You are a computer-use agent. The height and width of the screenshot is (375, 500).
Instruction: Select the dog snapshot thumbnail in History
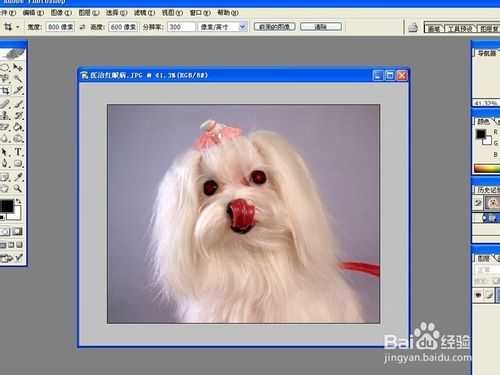pos(493,202)
